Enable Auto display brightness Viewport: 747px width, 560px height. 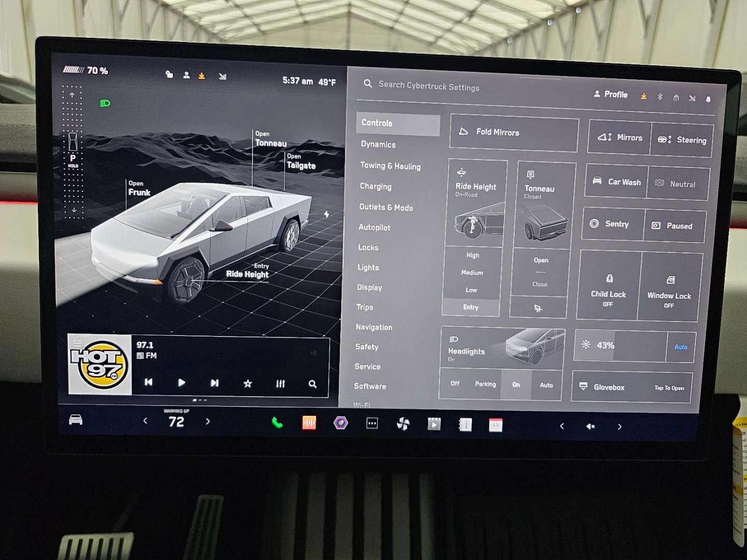click(x=681, y=347)
